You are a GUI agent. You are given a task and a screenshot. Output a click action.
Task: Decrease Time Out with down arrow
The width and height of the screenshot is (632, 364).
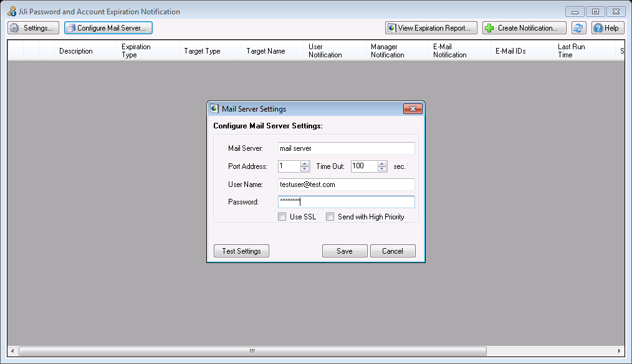click(382, 169)
